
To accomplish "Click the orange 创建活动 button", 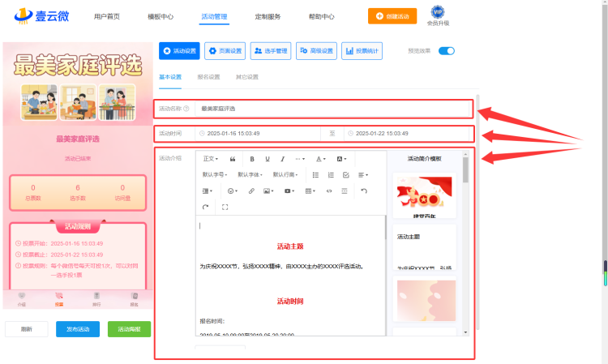I will 392,16.
